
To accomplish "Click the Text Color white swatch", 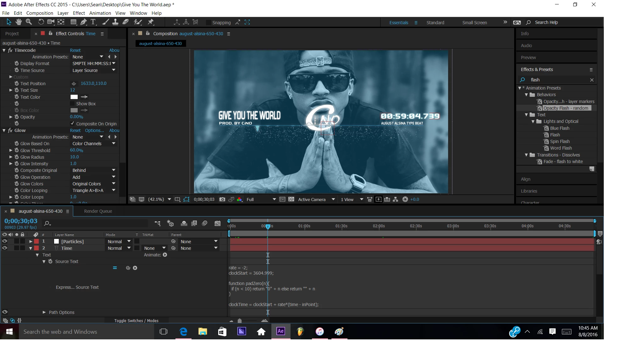I will (x=74, y=97).
